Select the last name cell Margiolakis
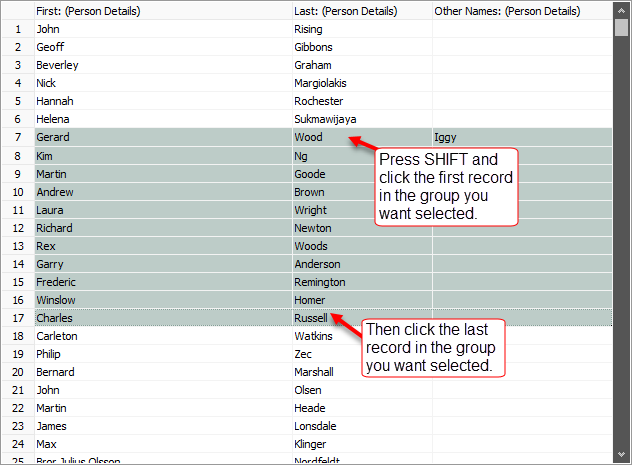This screenshot has width=632, height=465. coord(324,83)
